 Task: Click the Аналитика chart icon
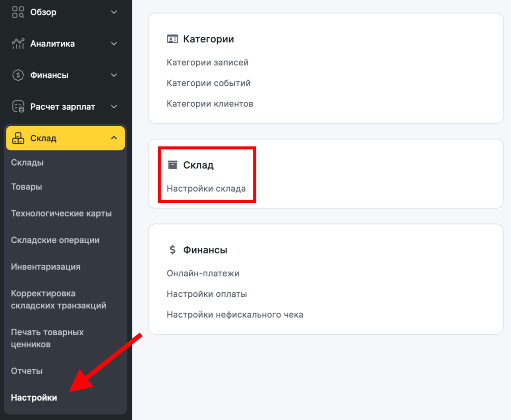pyautogui.click(x=18, y=44)
